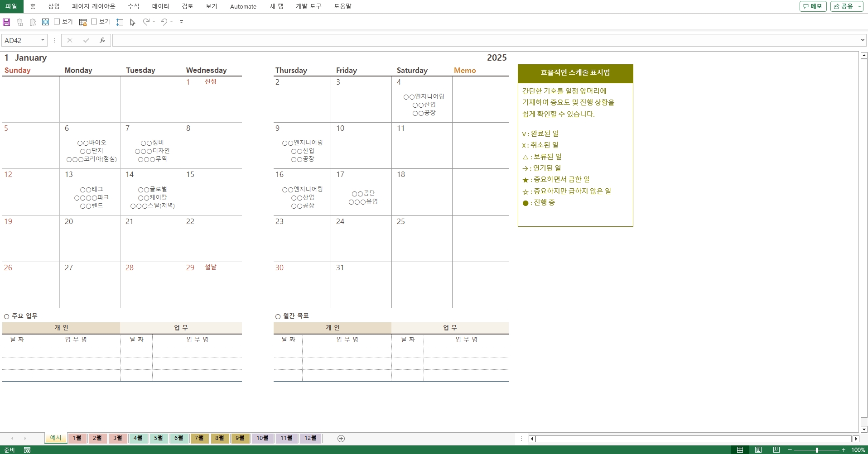This screenshot has height=454, width=868.
Task: Open the 수식 ribbon tab
Action: pyautogui.click(x=134, y=6)
